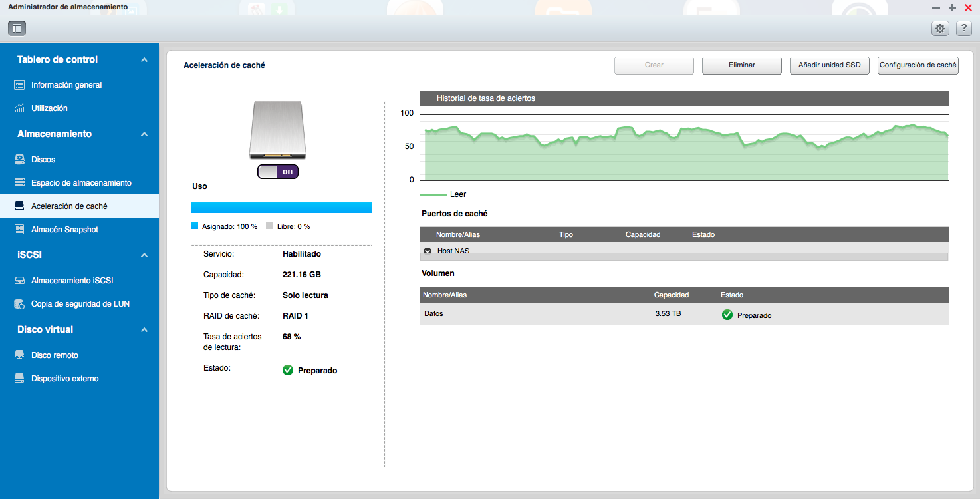980x499 pixels.
Task: Click the Espacio de almacenamiento icon
Action: [x=19, y=183]
